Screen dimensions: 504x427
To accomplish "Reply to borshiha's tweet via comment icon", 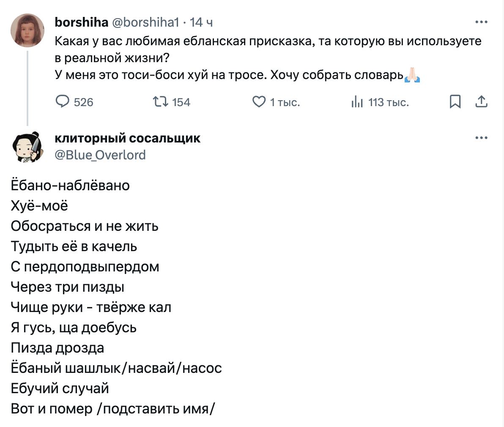I will click(63, 102).
